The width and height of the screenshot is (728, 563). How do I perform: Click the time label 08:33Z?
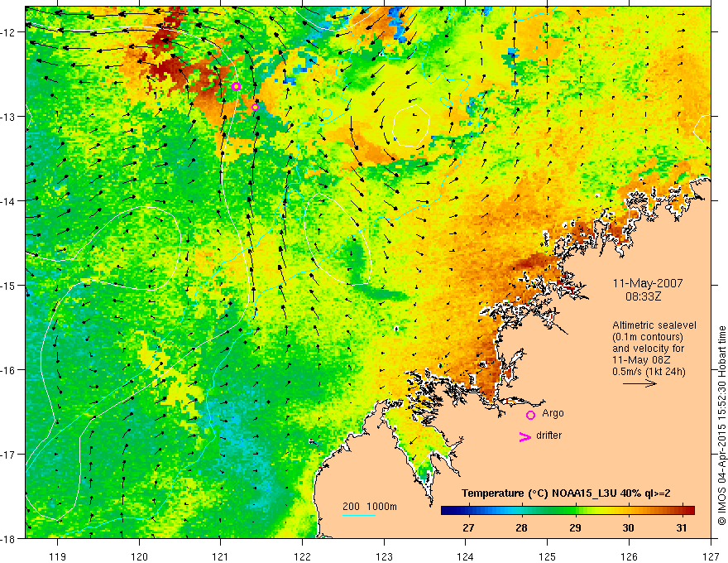[644, 296]
